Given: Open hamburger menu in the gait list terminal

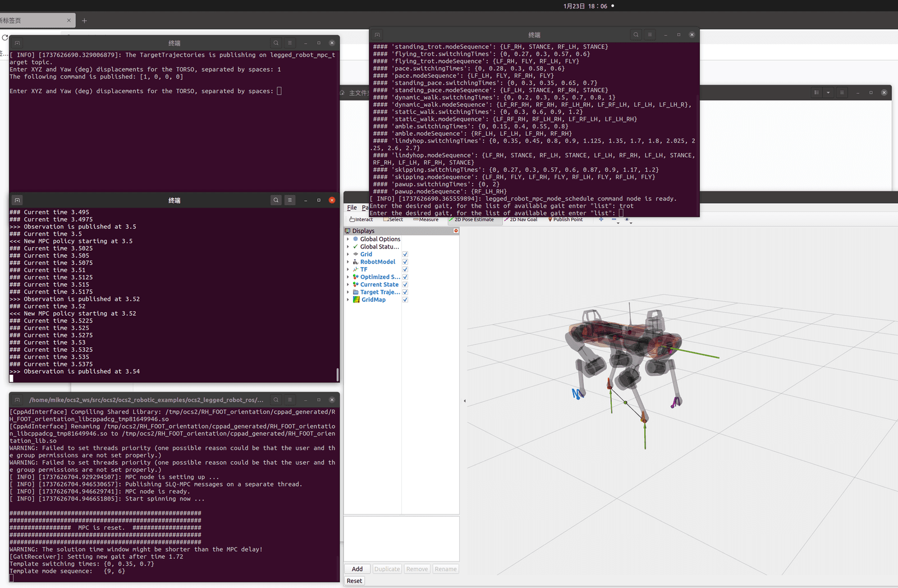Looking at the screenshot, I should click(x=650, y=35).
